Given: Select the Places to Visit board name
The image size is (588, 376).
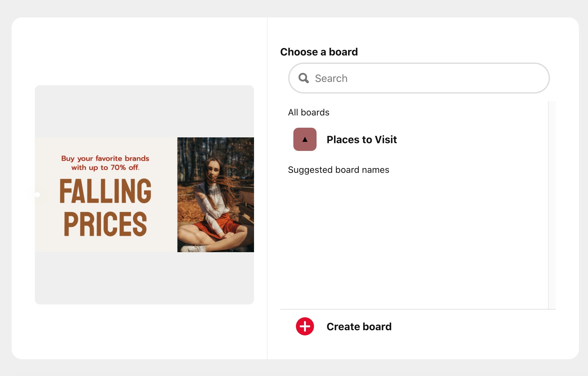Looking at the screenshot, I should click(x=362, y=139).
